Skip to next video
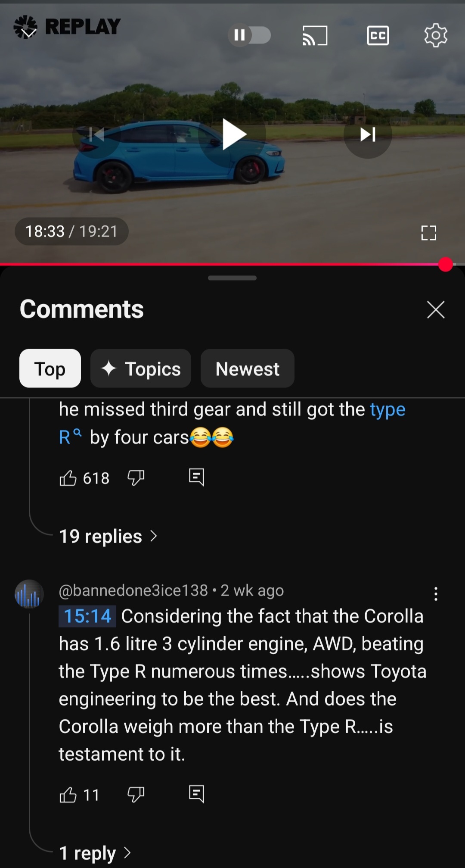This screenshot has width=465, height=868. [x=368, y=134]
